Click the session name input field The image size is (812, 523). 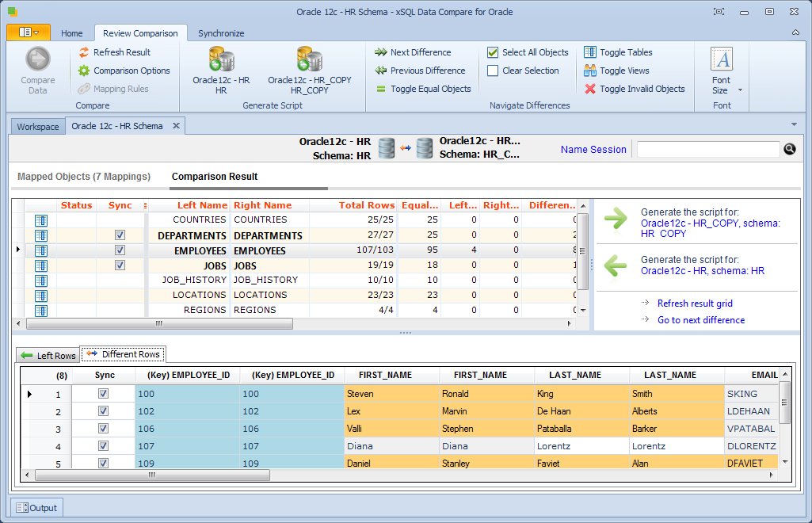(708, 149)
